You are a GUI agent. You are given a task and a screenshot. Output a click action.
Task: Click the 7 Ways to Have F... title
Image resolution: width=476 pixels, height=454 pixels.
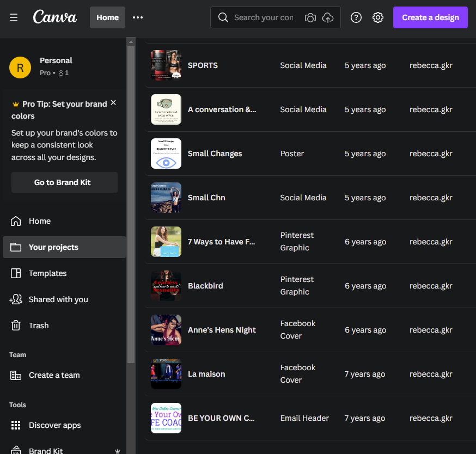pyautogui.click(x=221, y=242)
